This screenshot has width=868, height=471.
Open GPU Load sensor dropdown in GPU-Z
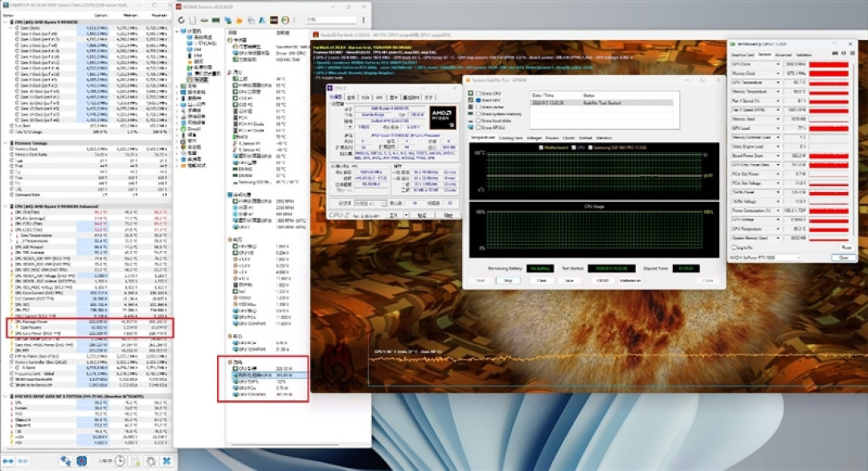pos(778,128)
